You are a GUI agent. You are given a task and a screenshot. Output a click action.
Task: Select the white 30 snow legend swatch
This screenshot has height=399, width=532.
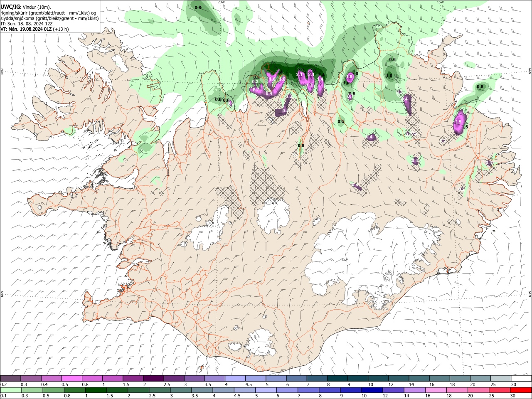coord(522,379)
